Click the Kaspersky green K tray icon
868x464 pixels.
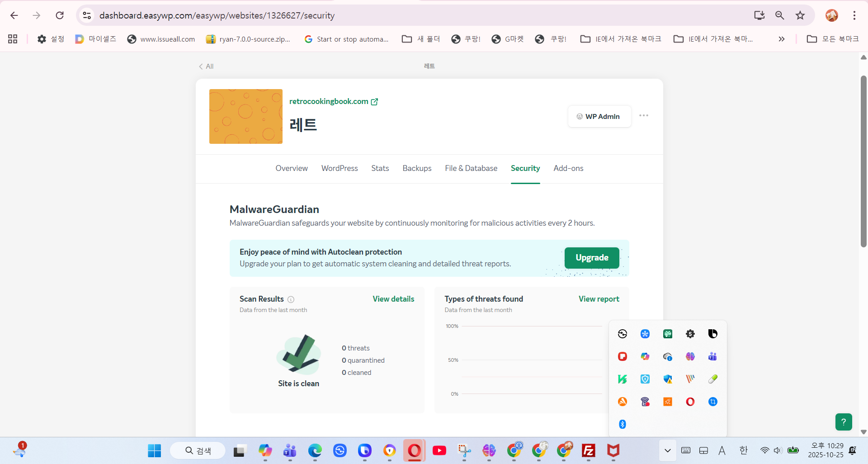(x=623, y=379)
